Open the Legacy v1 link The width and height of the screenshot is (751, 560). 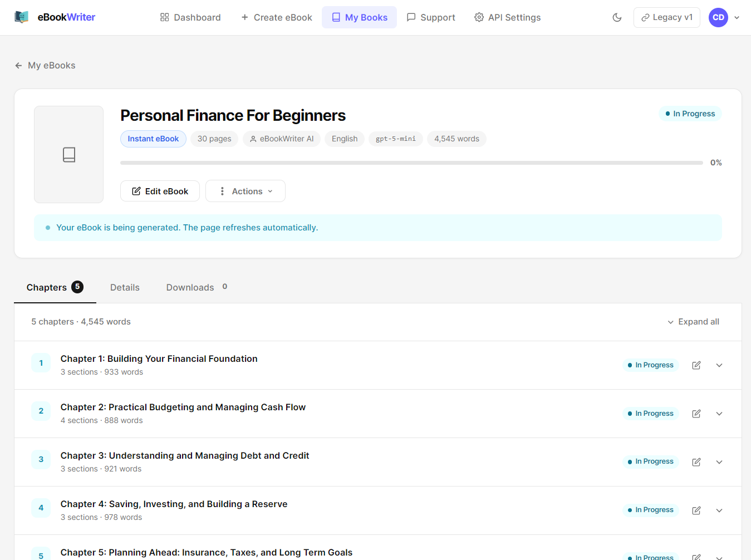pos(667,17)
